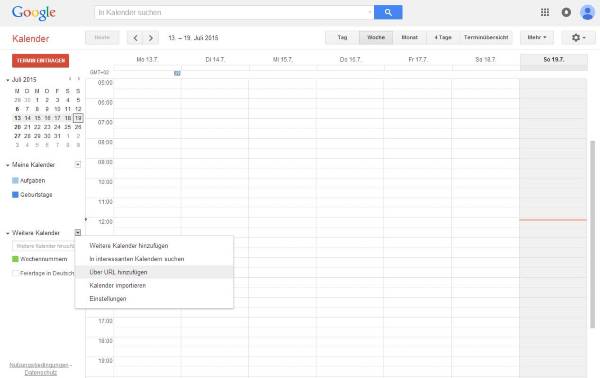Image resolution: width=600 pixels, height=378 pixels.
Task: Switch to Tag view
Action: (342, 37)
